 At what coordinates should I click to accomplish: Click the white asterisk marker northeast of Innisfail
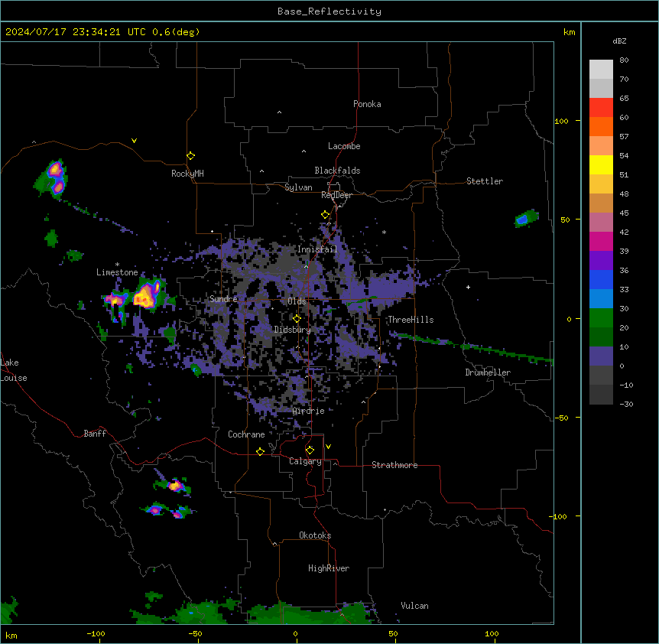point(384,232)
